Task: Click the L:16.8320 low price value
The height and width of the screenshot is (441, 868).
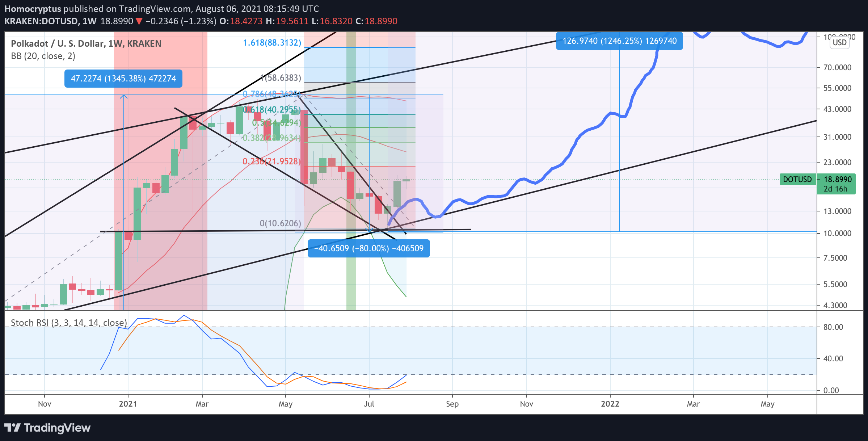Action: pyautogui.click(x=332, y=21)
